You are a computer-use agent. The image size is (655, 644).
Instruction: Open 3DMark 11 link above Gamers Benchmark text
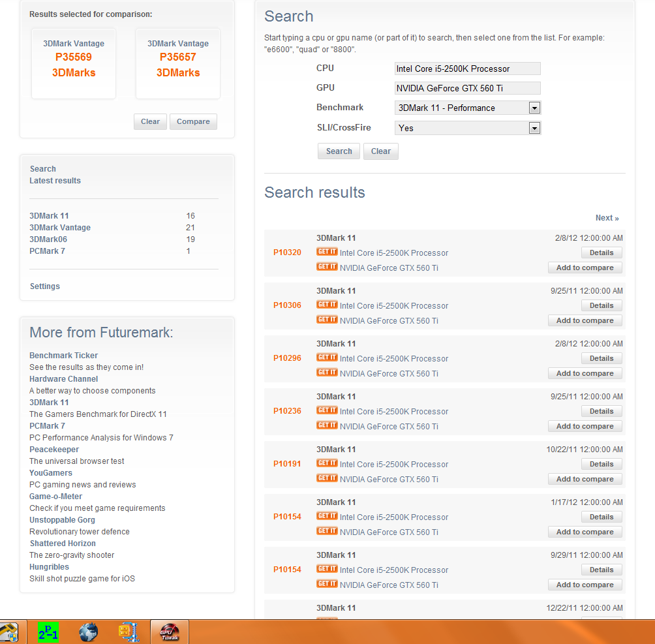(x=49, y=402)
